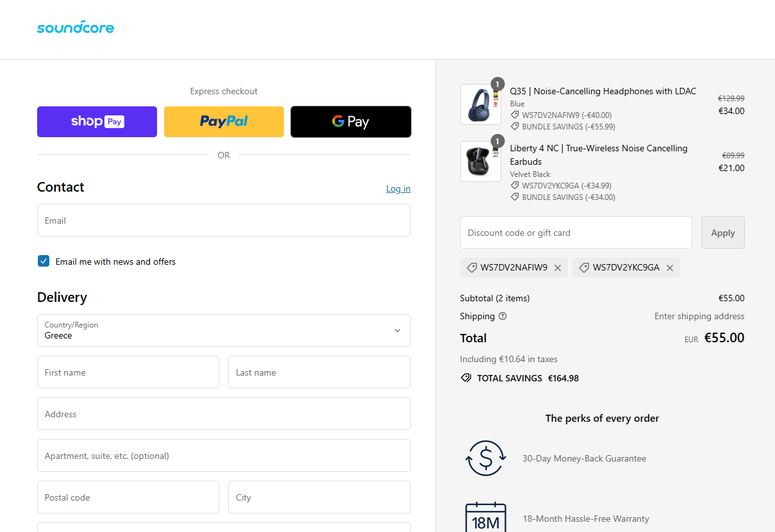Screen dimensions: 775x532
Task: Remove discount code WS7DV2NAFIW9
Action: coord(558,268)
